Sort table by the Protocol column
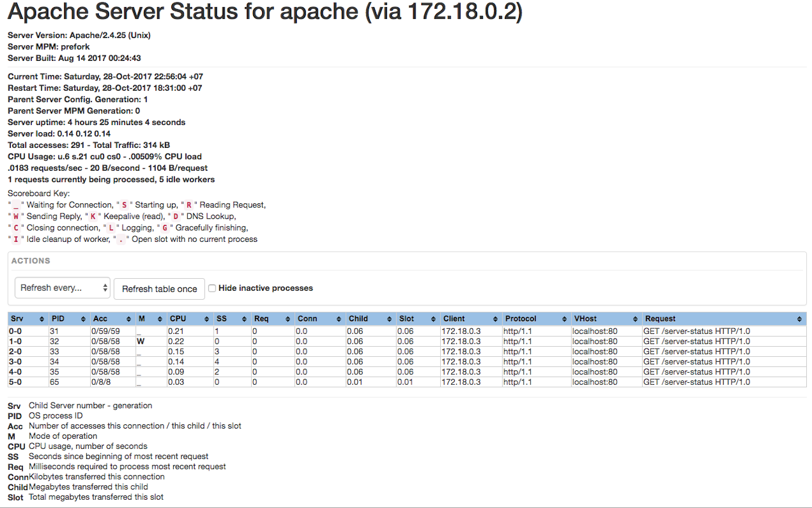Viewport: 812px width, 508px height. (536, 319)
